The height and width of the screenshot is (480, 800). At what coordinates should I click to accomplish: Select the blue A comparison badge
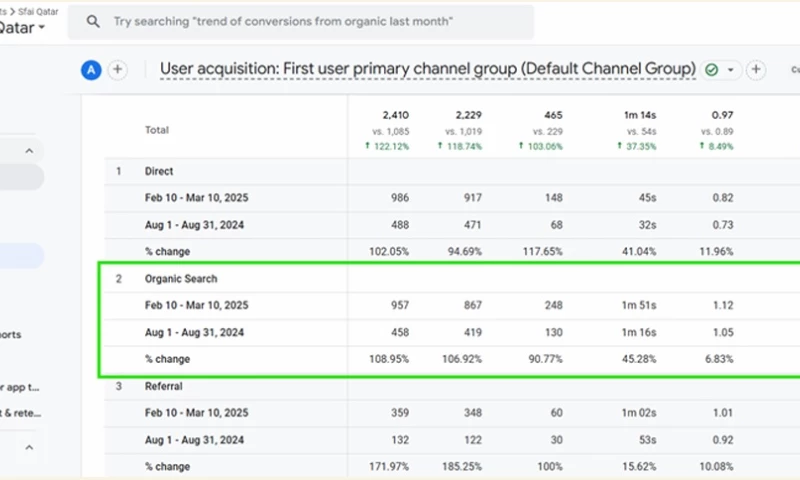(x=91, y=70)
